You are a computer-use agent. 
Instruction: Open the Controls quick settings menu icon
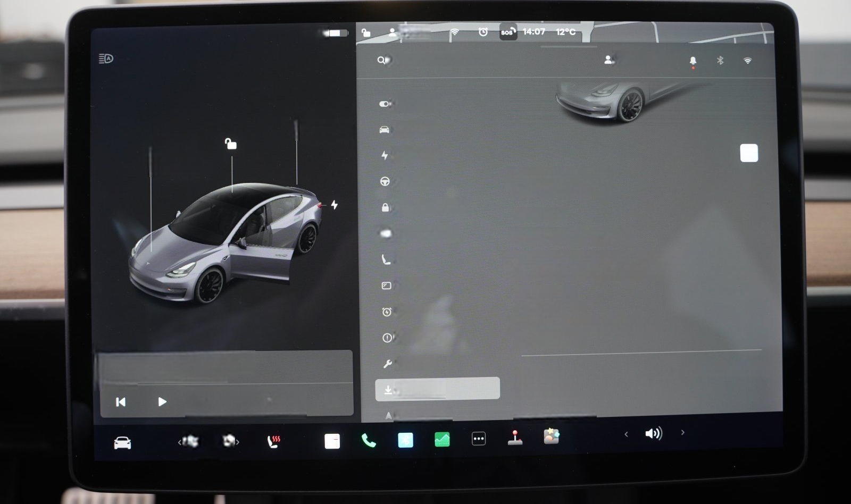pyautogui.click(x=385, y=104)
